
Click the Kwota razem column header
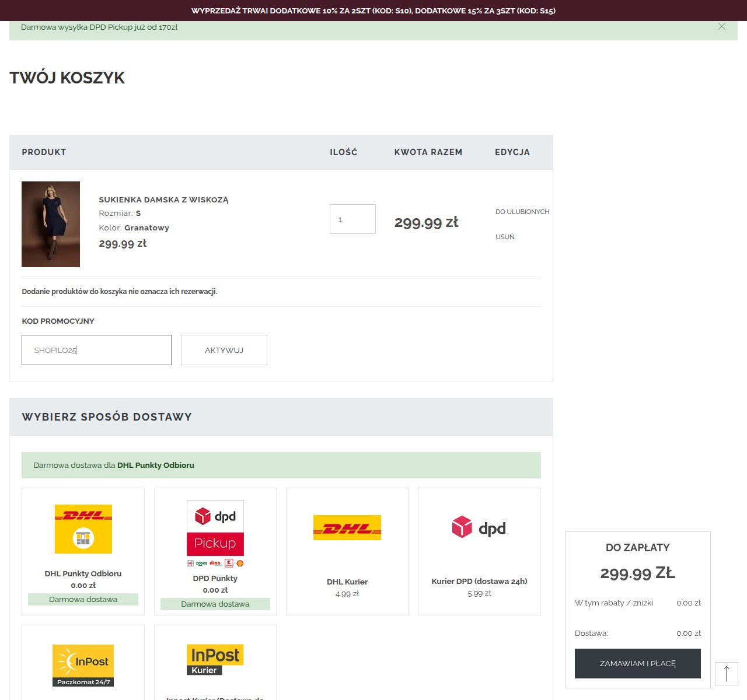click(x=428, y=152)
